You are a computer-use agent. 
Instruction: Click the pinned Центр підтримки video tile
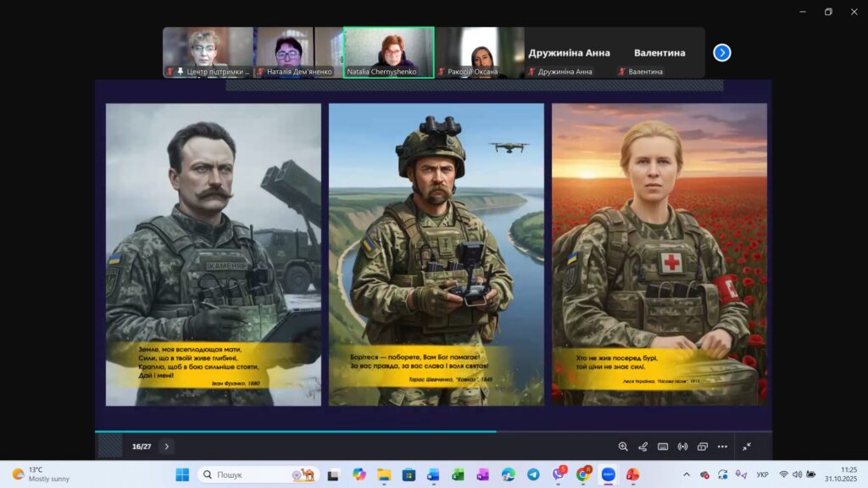(208, 53)
